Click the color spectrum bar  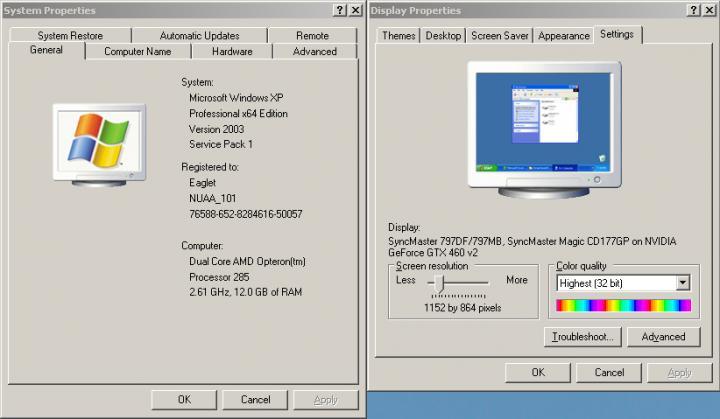point(623,305)
